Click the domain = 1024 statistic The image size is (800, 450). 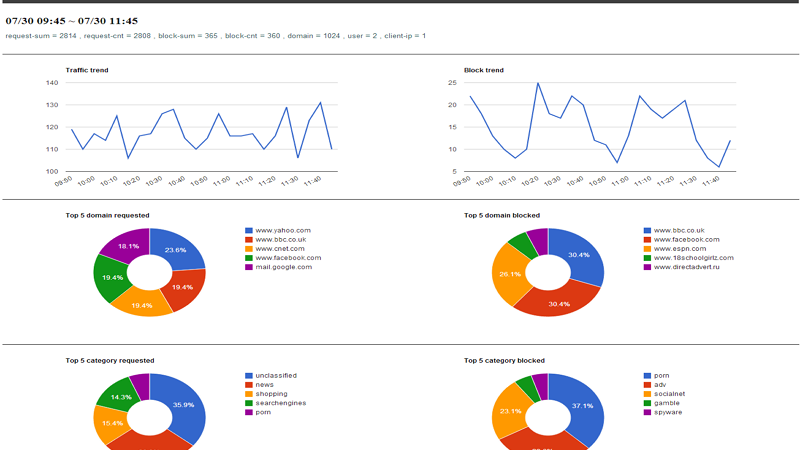[x=313, y=36]
